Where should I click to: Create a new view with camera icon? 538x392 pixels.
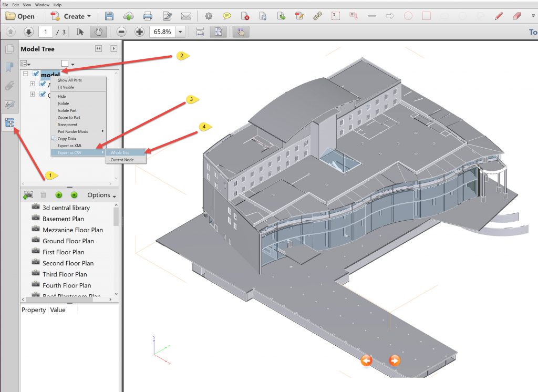[x=28, y=195]
